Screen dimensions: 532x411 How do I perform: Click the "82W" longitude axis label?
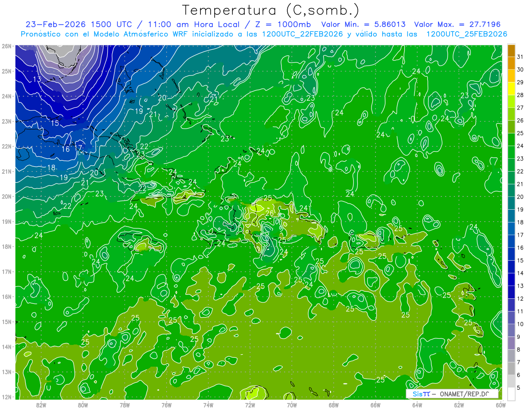click(x=41, y=405)
